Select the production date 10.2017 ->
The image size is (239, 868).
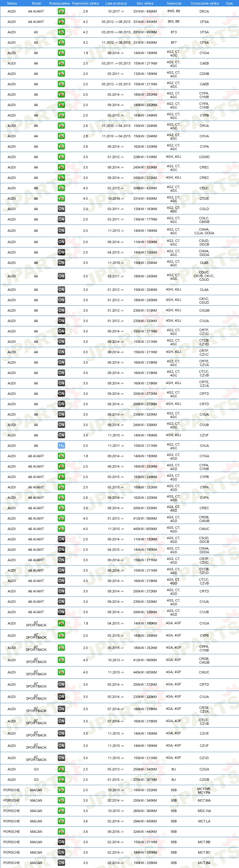116,11
